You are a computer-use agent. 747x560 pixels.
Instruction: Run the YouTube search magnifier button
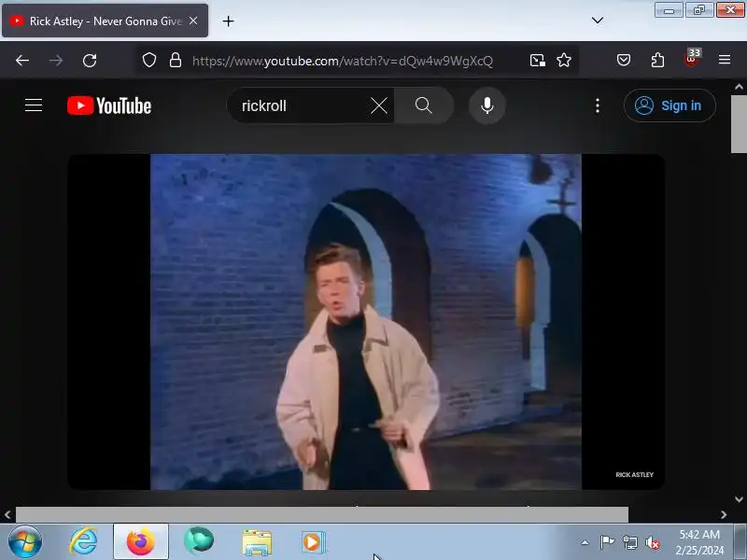[424, 105]
